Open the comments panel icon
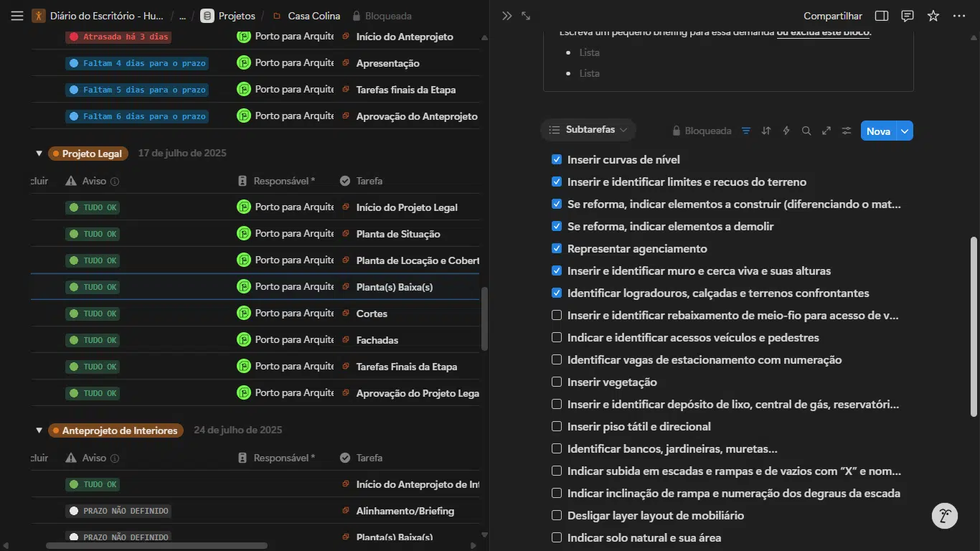 (908, 16)
